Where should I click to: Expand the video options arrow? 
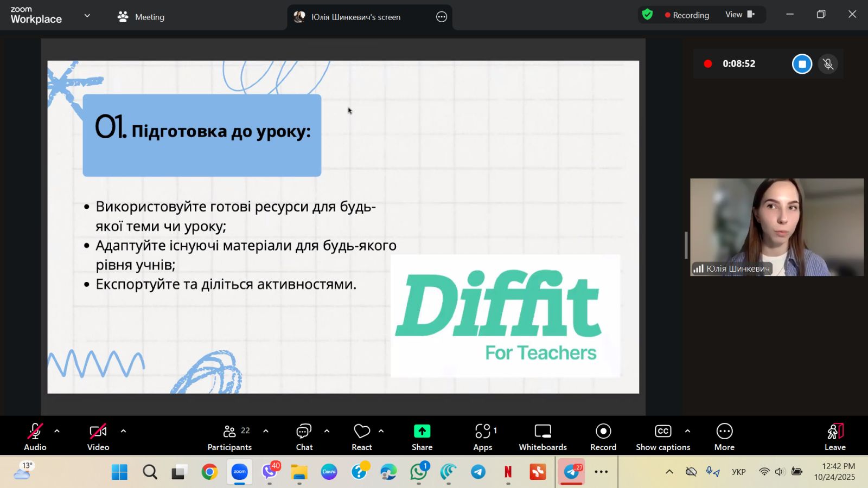(123, 431)
